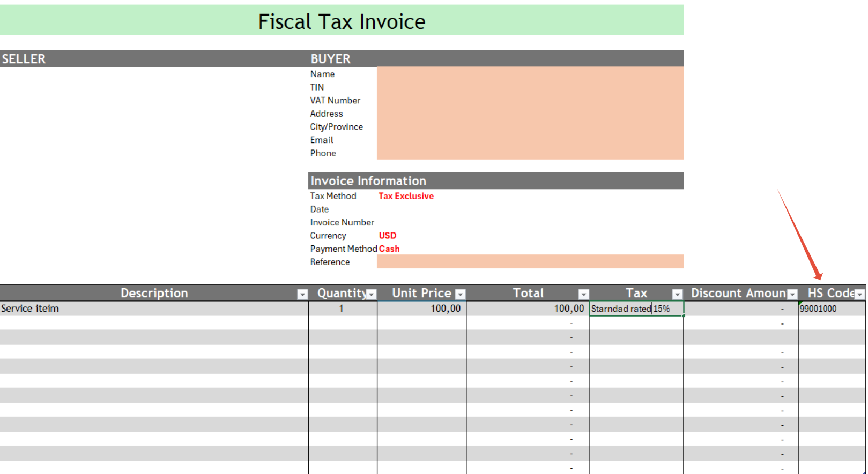Screen dimensions: 868x474
Task: Click the 'Tax Method' label
Action: pyautogui.click(x=333, y=196)
